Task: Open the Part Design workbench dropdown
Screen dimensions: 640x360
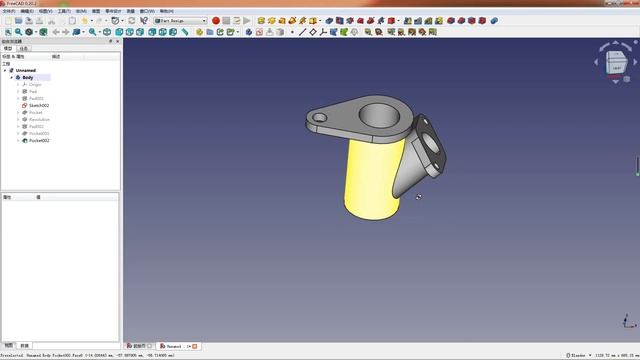Action: click(x=180, y=20)
